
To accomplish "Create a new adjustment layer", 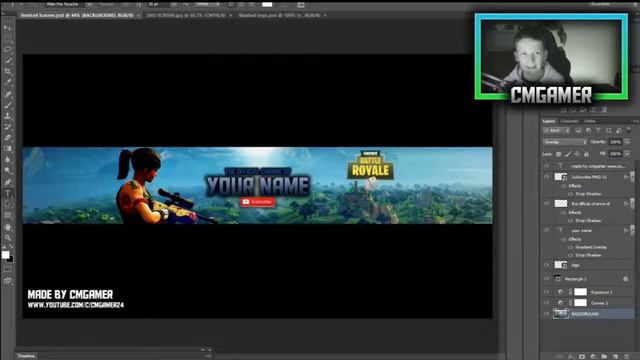I will tap(593, 356).
